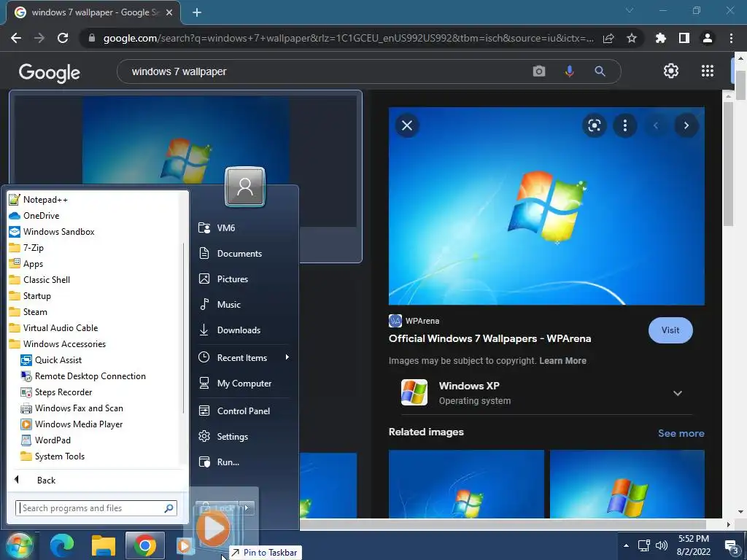747x560 pixels.
Task: Start voice search microphone
Action: pyautogui.click(x=569, y=71)
